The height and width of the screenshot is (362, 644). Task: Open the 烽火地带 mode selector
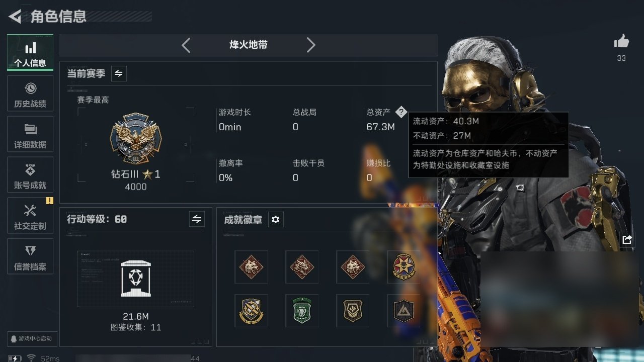click(x=249, y=45)
